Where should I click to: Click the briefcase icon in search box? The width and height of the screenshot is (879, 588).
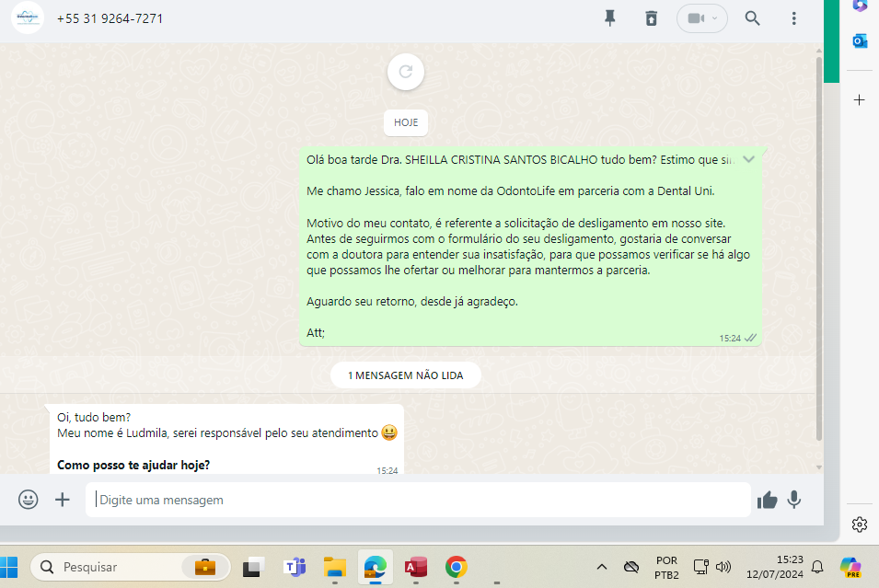click(205, 567)
